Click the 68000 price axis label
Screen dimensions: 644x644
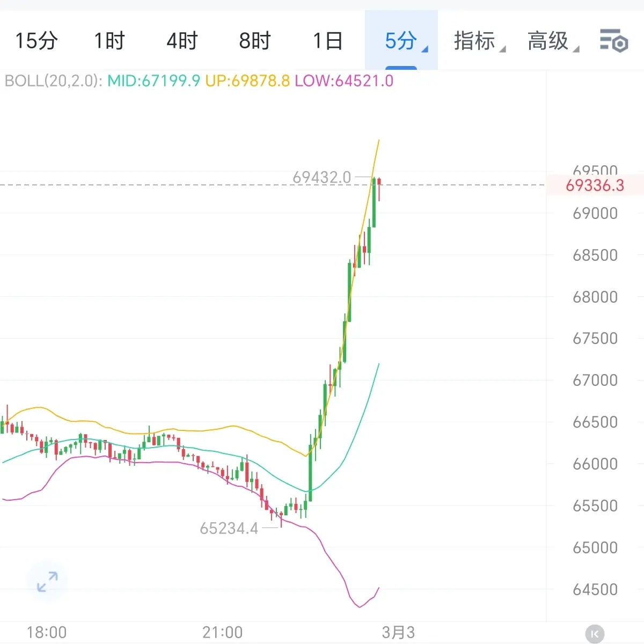click(595, 297)
